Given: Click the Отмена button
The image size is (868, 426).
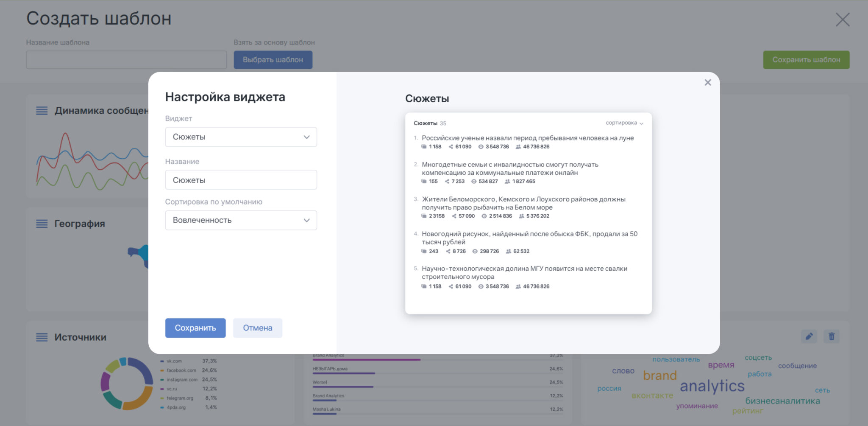Looking at the screenshot, I should [x=258, y=328].
